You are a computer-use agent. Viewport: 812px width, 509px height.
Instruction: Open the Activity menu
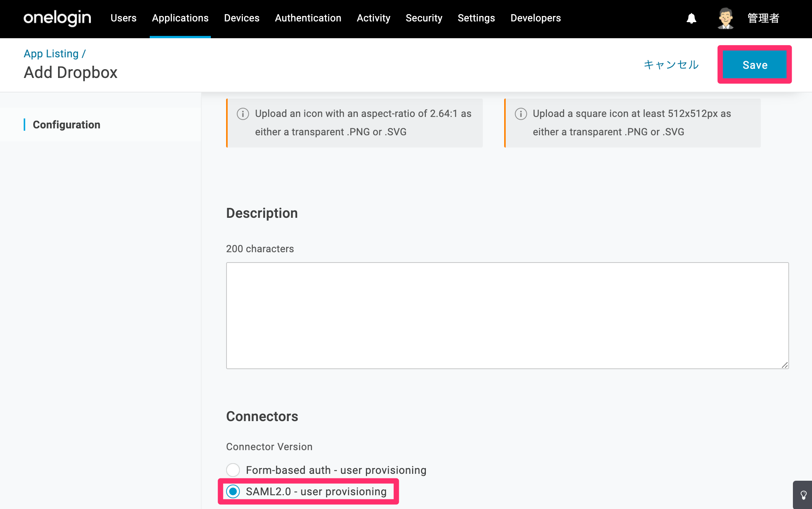coord(374,18)
